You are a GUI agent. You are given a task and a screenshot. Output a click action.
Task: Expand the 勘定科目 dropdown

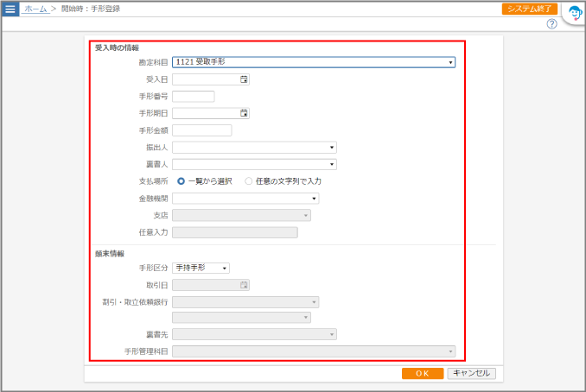pyautogui.click(x=450, y=62)
